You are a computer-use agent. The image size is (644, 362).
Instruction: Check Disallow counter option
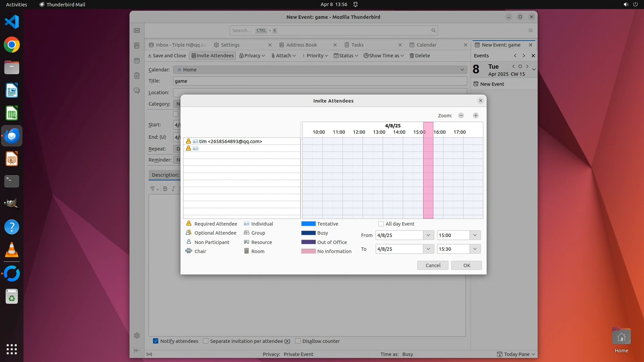click(x=298, y=341)
